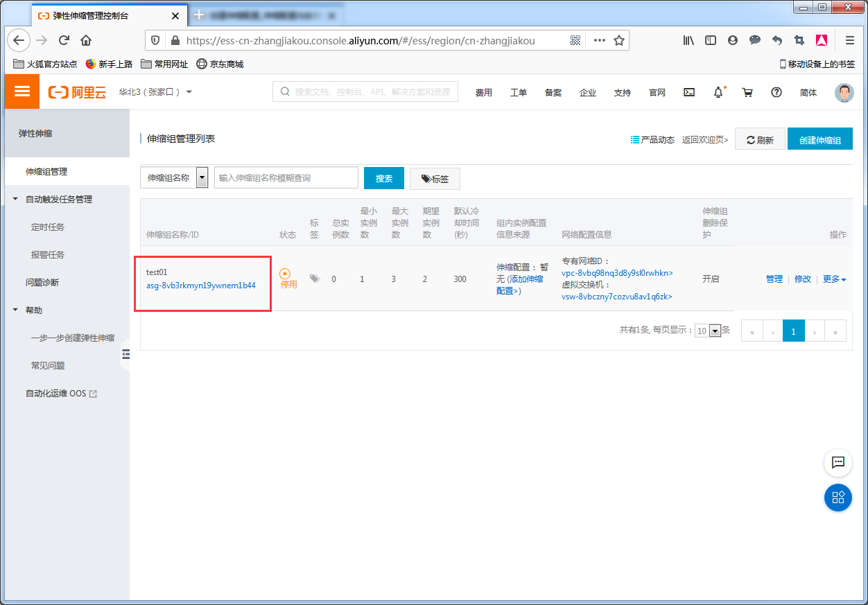Screen dimensions: 868x605
Task: Click the 刷新 refresh button
Action: 760,139
